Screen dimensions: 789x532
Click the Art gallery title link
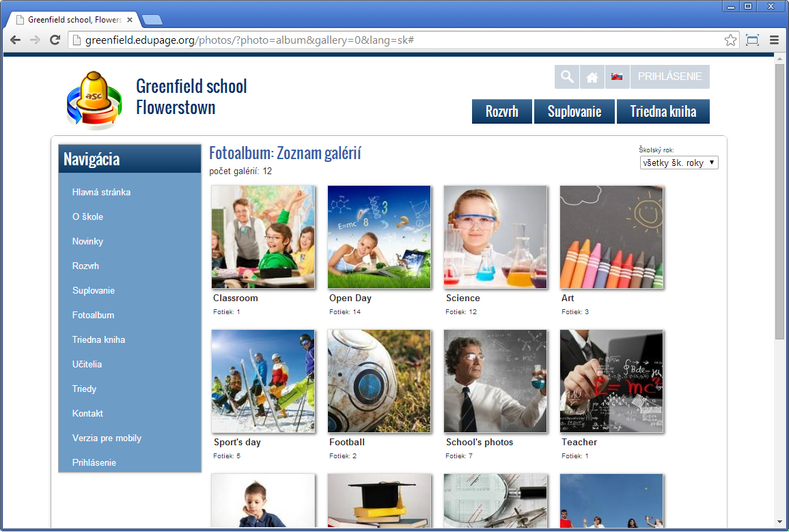pos(568,298)
